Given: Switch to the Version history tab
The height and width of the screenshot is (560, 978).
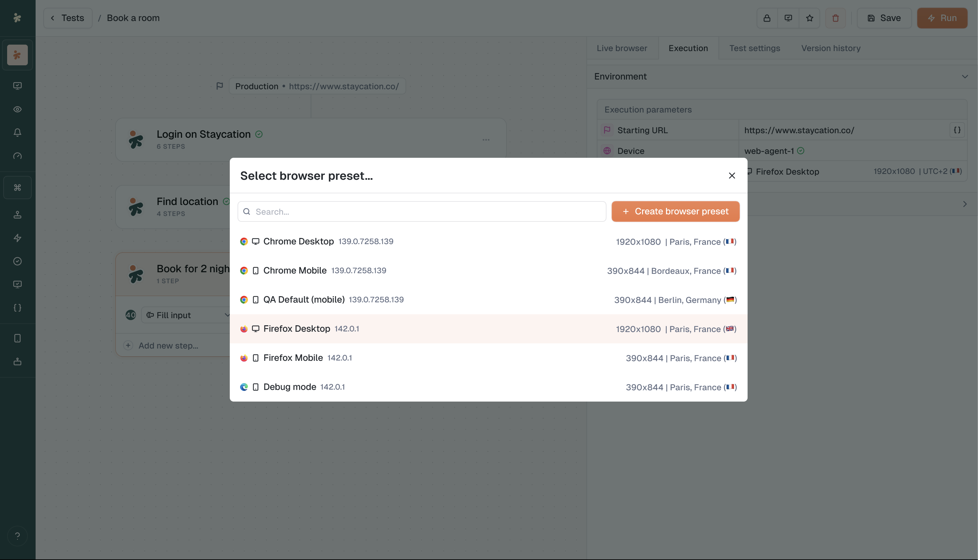Looking at the screenshot, I should click(830, 48).
